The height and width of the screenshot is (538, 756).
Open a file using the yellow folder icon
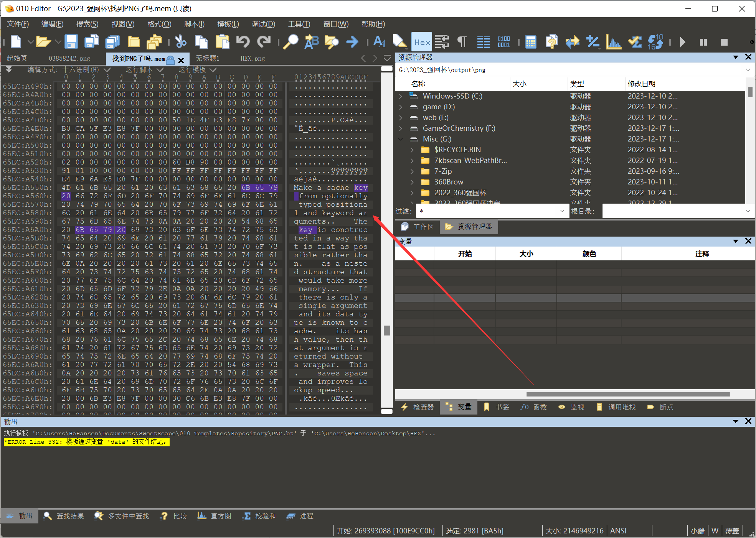pos(43,41)
